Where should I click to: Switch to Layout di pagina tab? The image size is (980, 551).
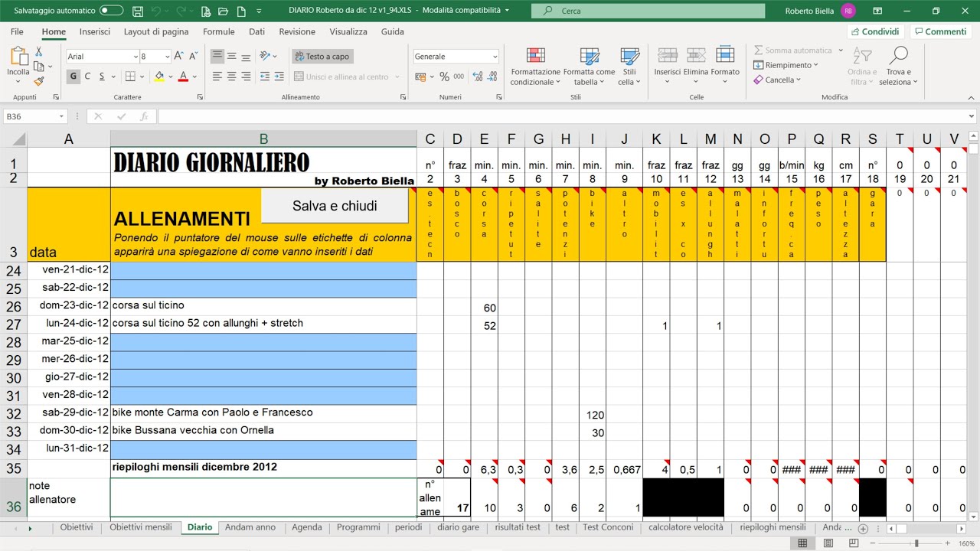[x=156, y=31]
